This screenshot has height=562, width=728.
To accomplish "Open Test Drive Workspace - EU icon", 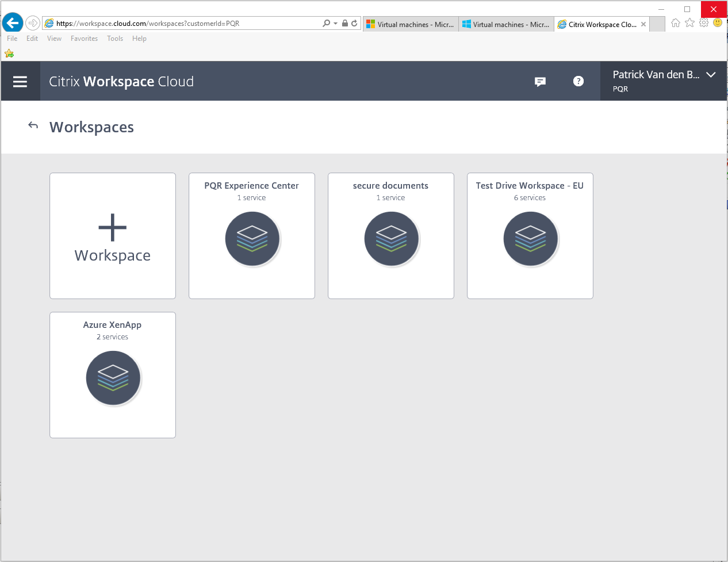I will (x=531, y=239).
